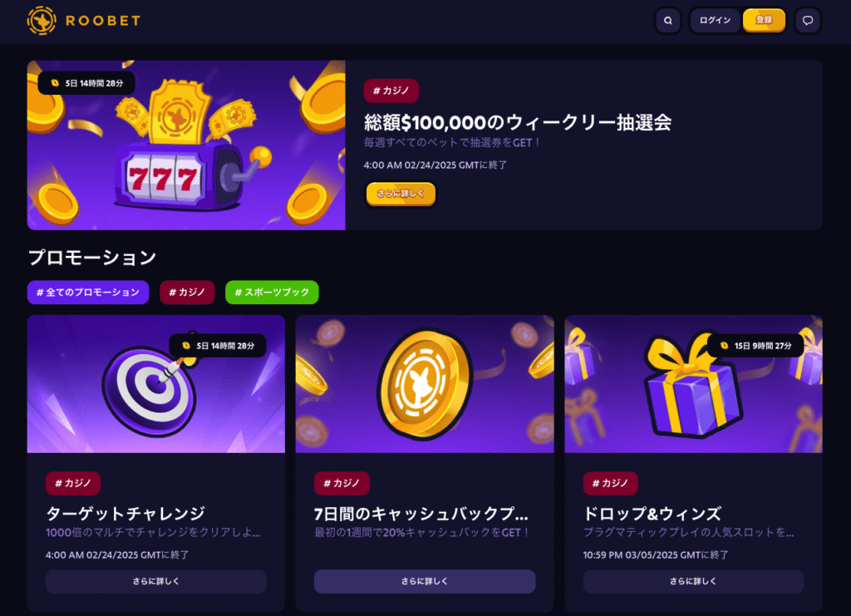Click the Roobet kangaroo logo icon

pyautogui.click(x=42, y=21)
